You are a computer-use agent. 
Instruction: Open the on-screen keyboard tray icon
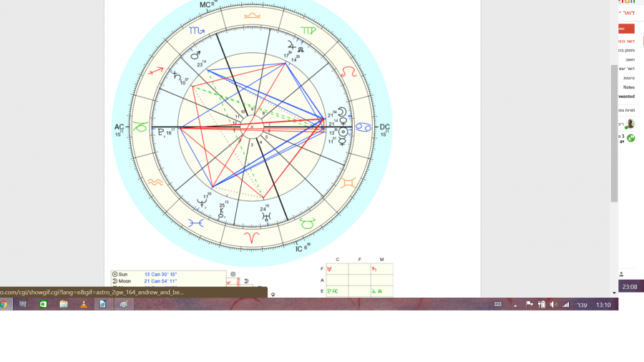[498, 305]
